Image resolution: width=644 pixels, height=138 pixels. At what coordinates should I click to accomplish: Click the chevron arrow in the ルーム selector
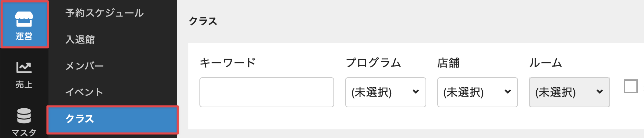click(600, 92)
